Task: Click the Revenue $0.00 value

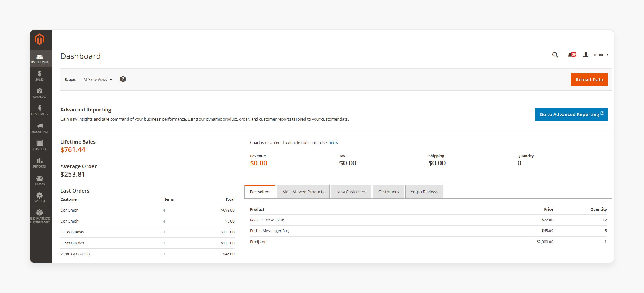Action: coord(259,163)
